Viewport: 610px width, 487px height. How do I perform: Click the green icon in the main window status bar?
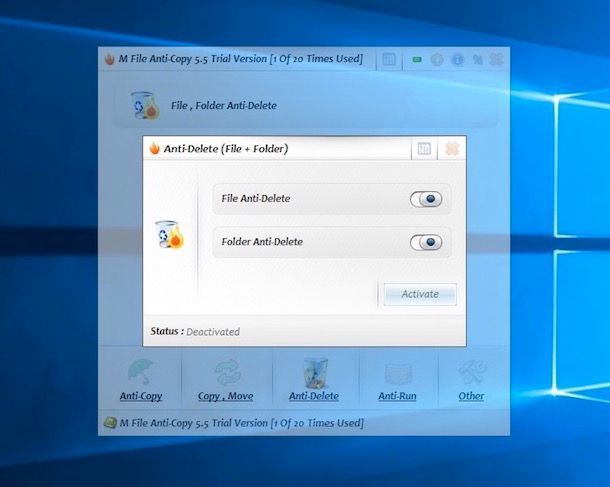[x=110, y=423]
